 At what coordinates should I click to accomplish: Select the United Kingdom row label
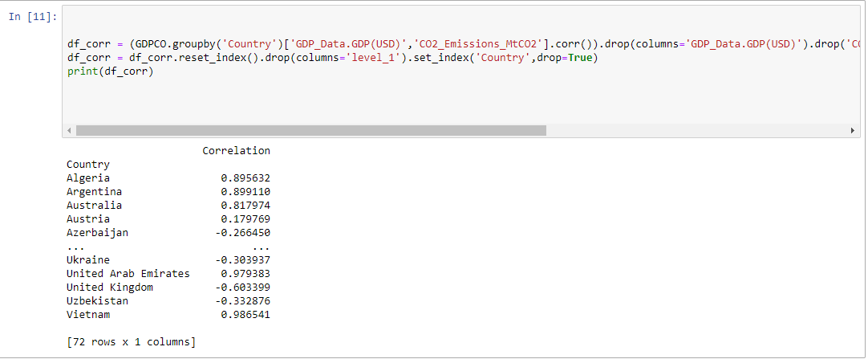110,287
